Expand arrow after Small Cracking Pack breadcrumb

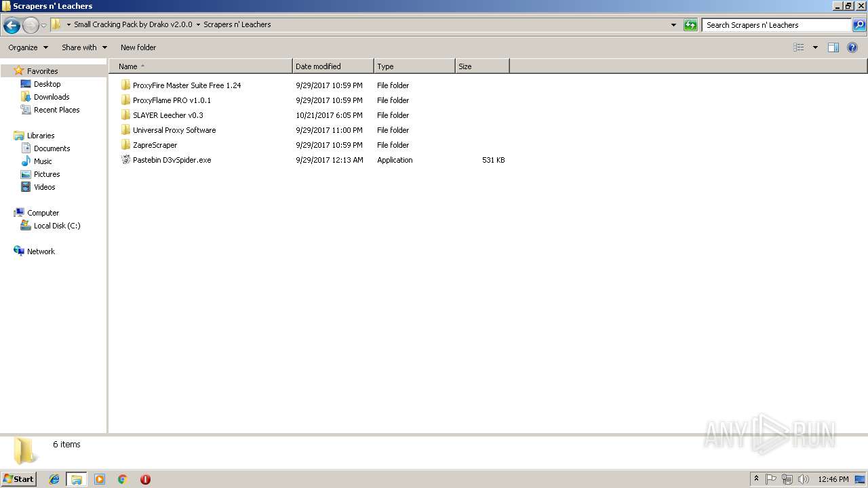[x=198, y=25]
